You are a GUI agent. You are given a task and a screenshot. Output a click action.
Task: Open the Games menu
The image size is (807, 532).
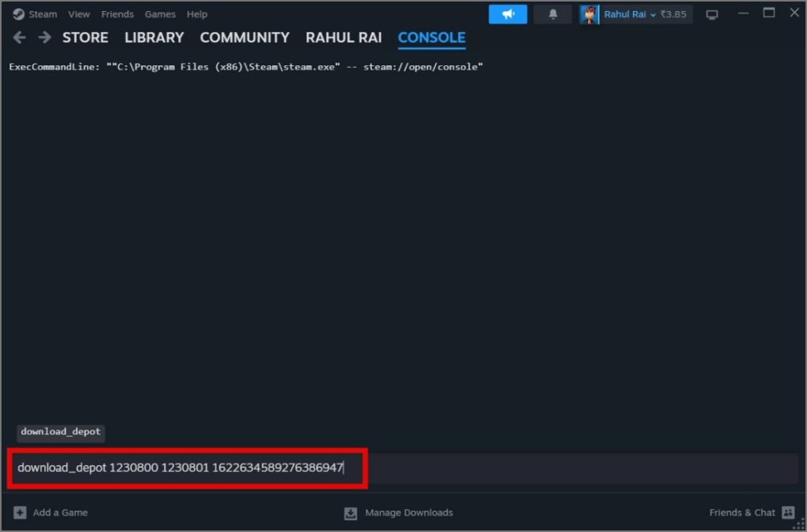(x=160, y=13)
